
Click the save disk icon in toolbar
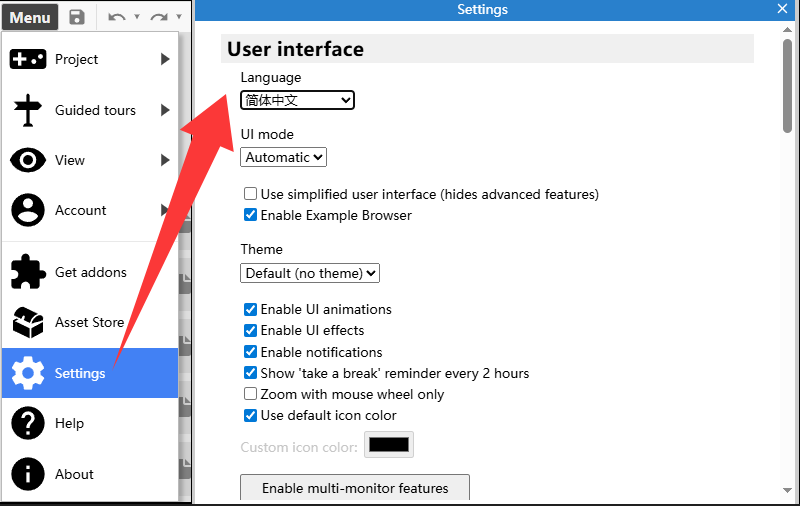pyautogui.click(x=77, y=17)
